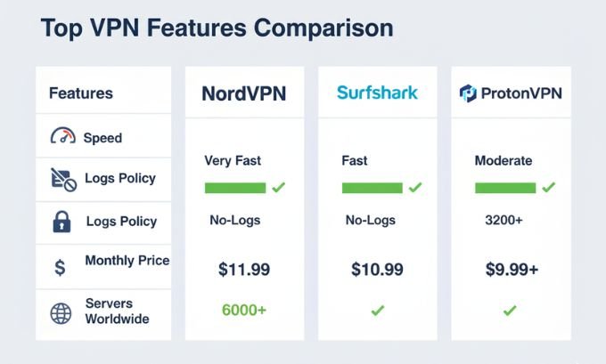Click the speedometer Speed icon
Image resolution: width=606 pixels, height=364 pixels.
click(62, 137)
